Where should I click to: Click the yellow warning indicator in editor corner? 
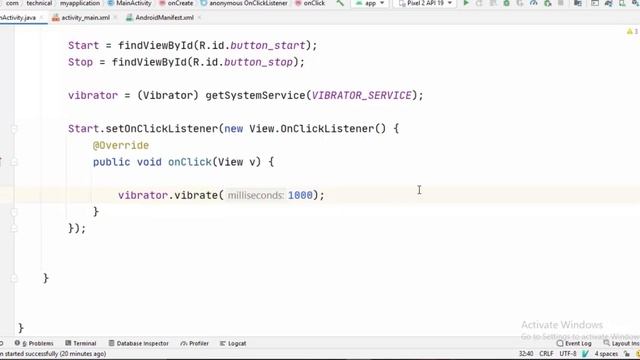(x=632, y=31)
